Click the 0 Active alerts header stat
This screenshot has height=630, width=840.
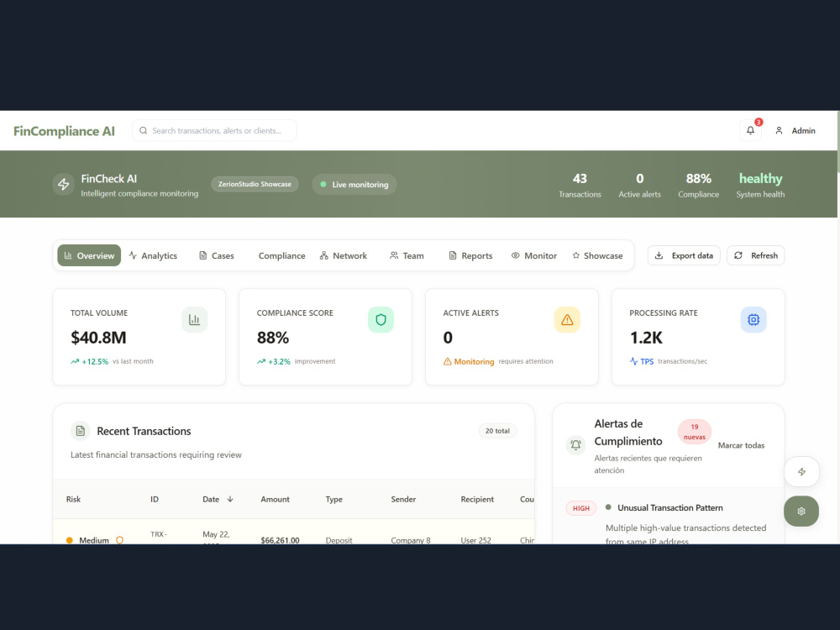click(639, 185)
